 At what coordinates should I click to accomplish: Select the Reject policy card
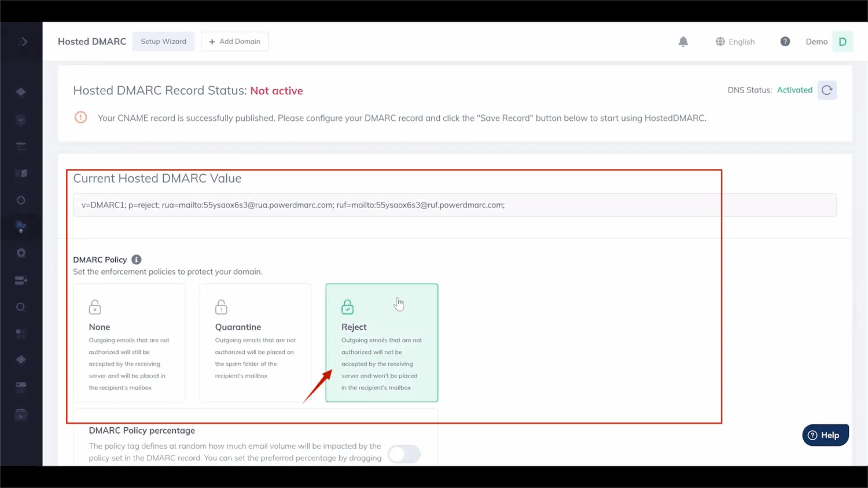(x=382, y=343)
